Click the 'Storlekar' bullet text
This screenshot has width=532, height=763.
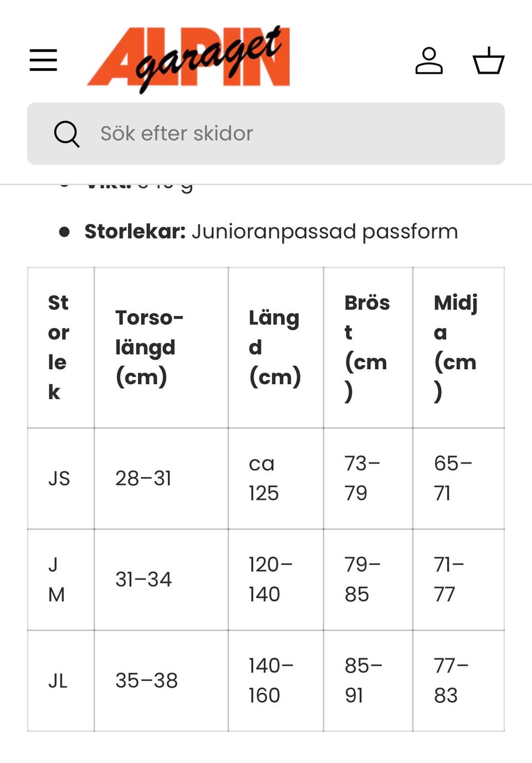pyautogui.click(x=271, y=231)
